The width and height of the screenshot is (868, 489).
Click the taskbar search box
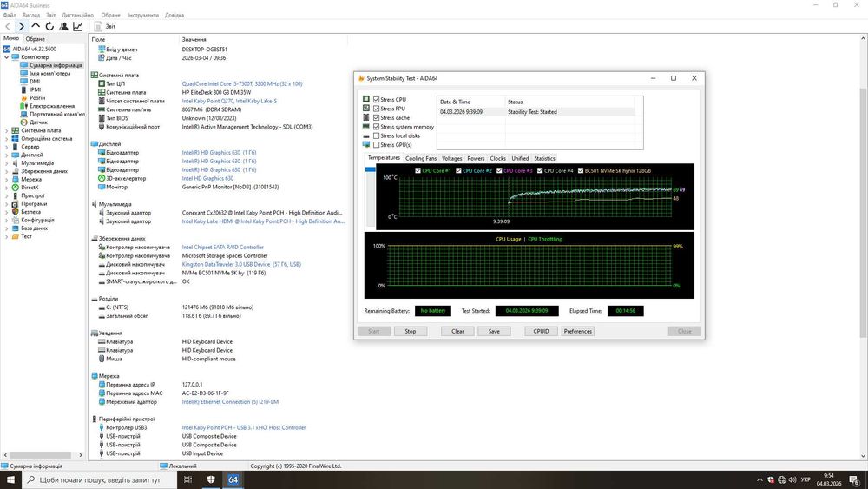[100, 479]
